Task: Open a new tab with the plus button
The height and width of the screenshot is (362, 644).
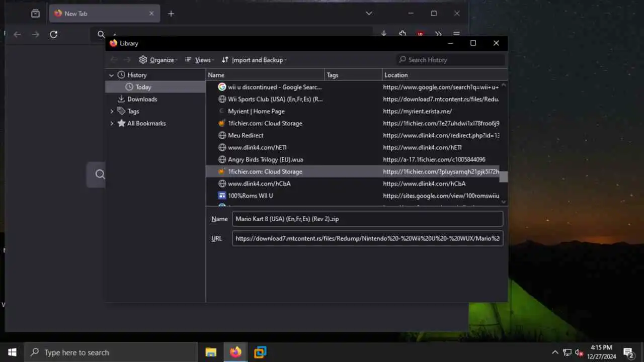Action: click(171, 14)
